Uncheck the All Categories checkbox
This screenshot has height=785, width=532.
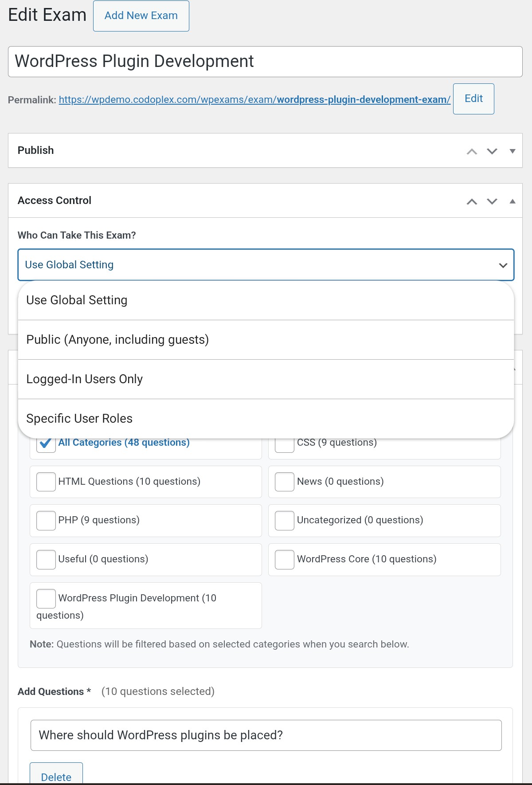pos(45,442)
